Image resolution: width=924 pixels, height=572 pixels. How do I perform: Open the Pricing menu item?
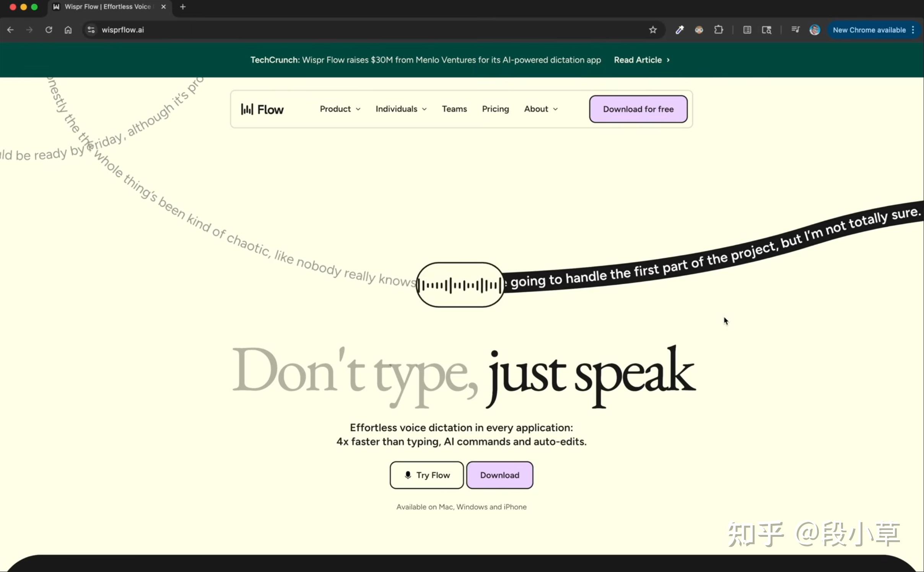(x=495, y=109)
